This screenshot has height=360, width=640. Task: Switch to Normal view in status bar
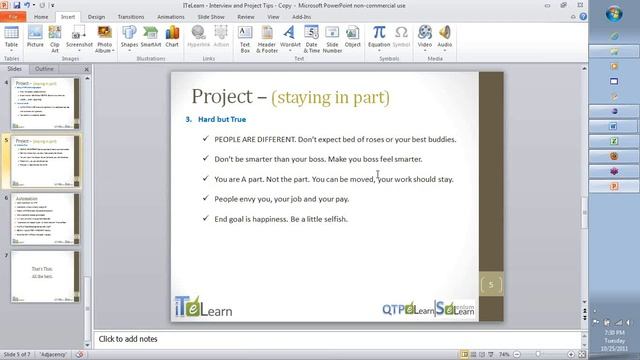pos(464,354)
